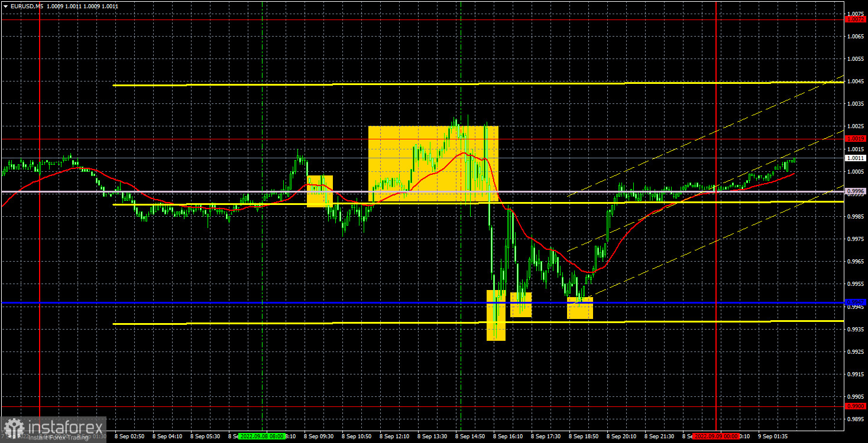The height and width of the screenshot is (443, 868).
Task: Click the 8 Sep 12:10 time label
Action: (394, 436)
